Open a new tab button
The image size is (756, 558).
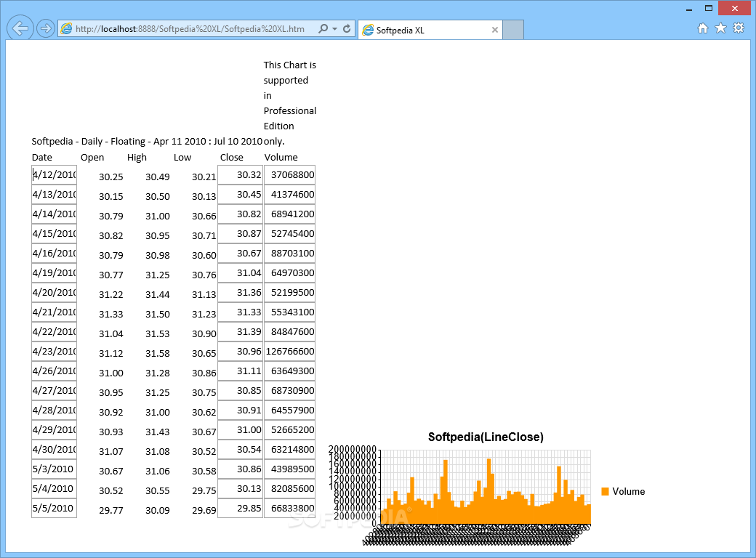pos(513,30)
